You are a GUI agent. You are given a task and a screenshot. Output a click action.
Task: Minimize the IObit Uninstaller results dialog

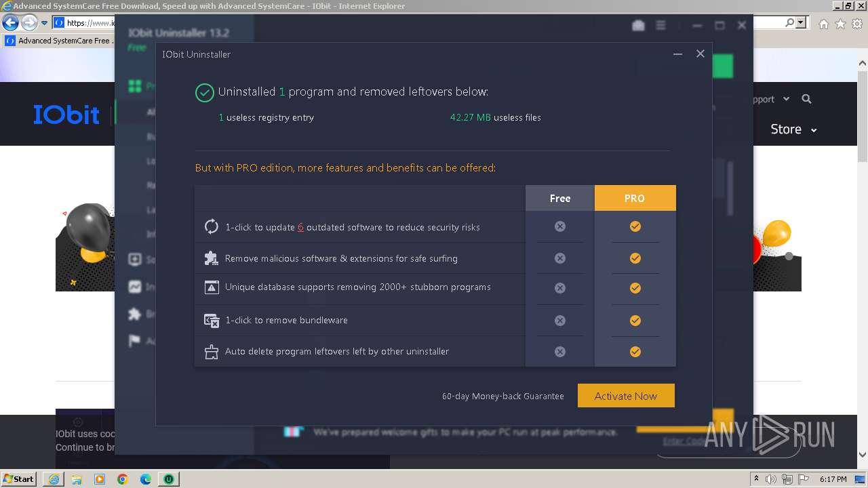click(x=677, y=54)
